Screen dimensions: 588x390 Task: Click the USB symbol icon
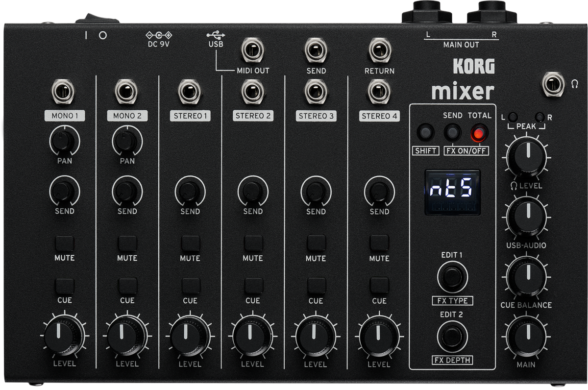216,35
